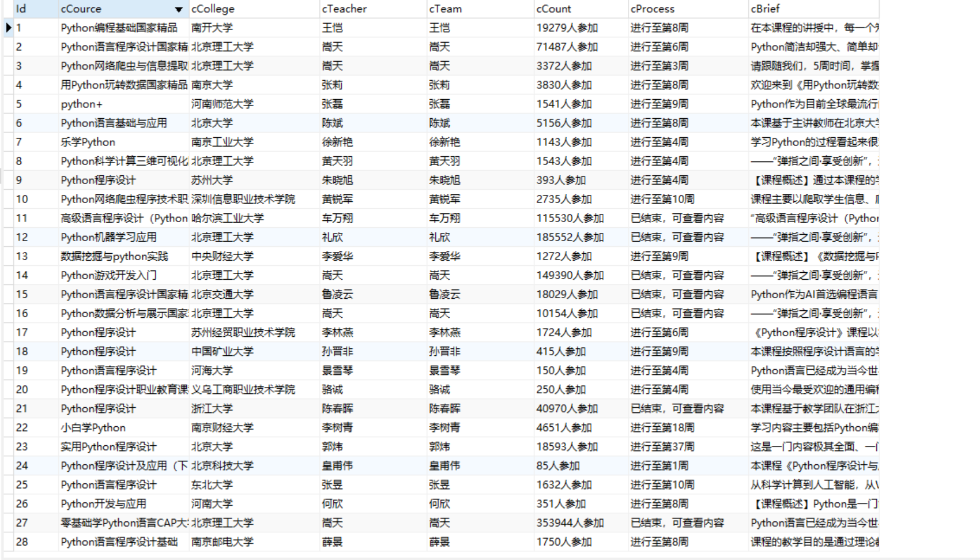Click the cBrief column header
This screenshot has width=980, height=560.
pyautogui.click(x=813, y=9)
